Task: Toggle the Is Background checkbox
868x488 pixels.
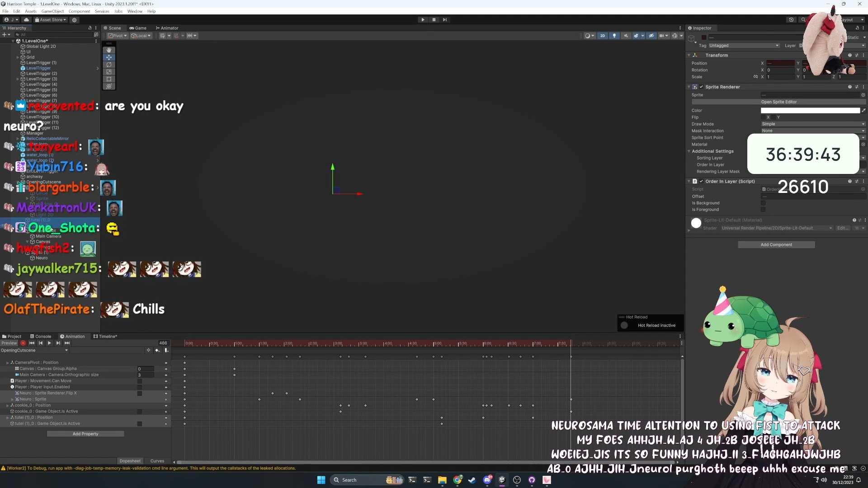Action: click(763, 203)
